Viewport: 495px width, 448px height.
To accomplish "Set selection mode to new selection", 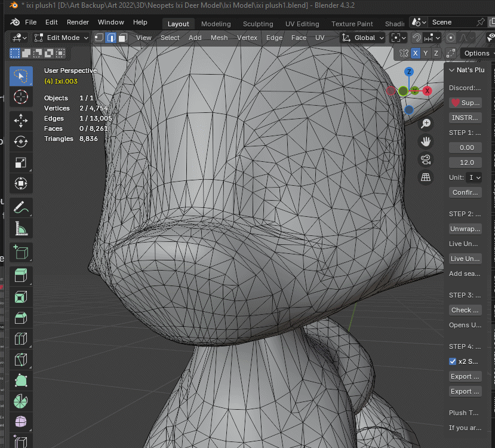I will click(15, 53).
